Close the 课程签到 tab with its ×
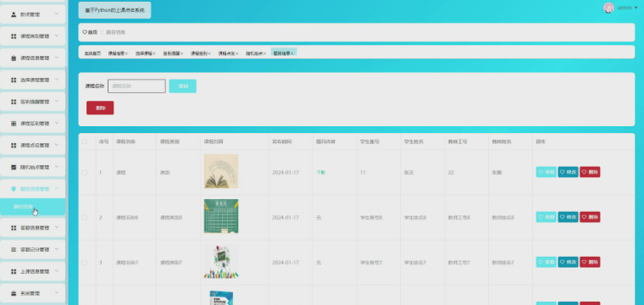 209,53
